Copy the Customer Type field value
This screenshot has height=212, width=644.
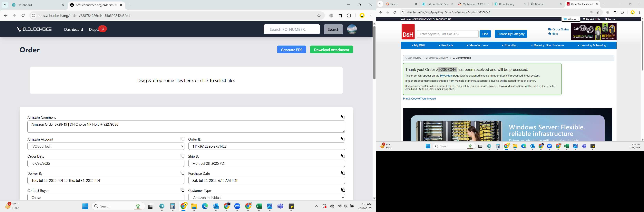point(343,190)
